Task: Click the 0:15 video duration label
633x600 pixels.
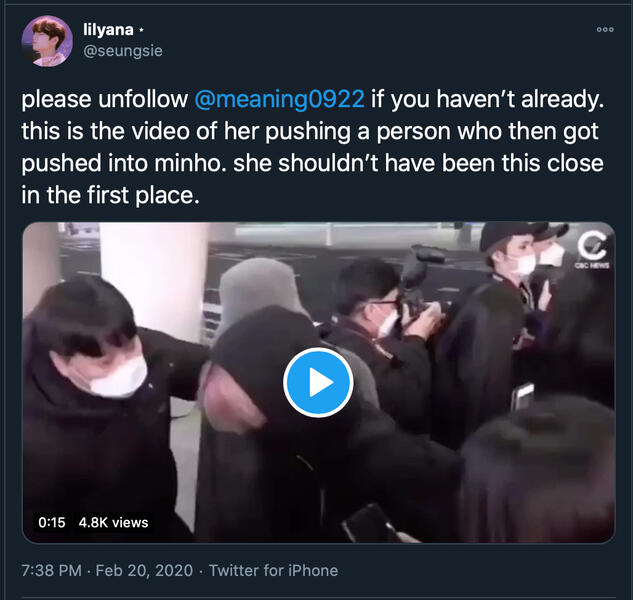Action: click(x=52, y=522)
